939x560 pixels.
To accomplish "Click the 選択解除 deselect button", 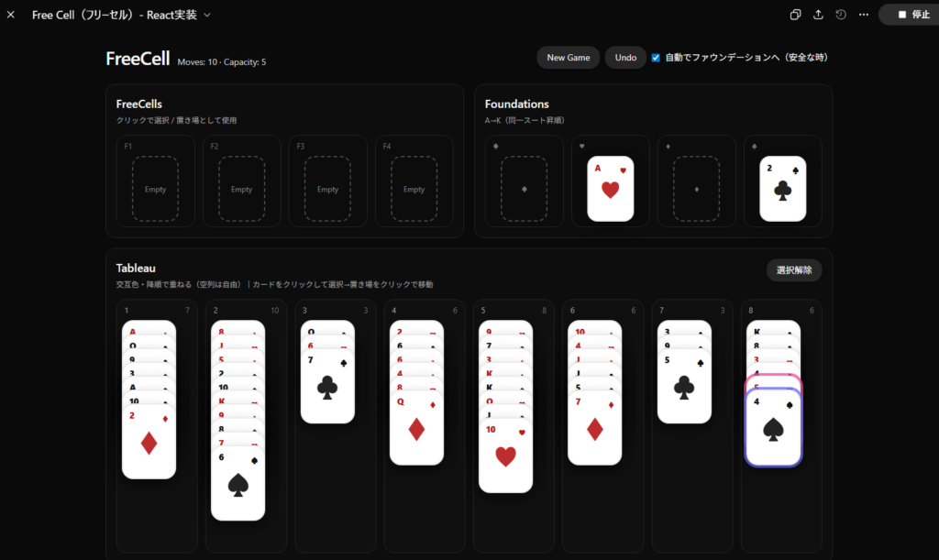I will pos(794,269).
